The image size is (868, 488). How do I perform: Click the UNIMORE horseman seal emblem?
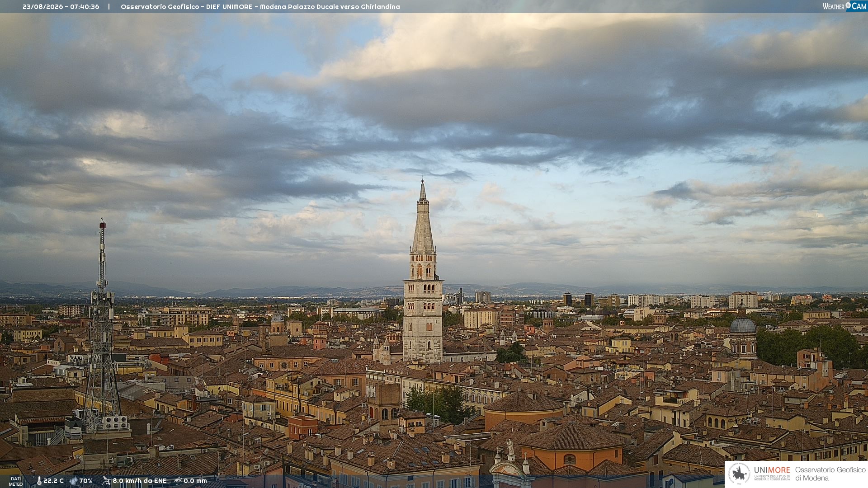click(x=740, y=474)
